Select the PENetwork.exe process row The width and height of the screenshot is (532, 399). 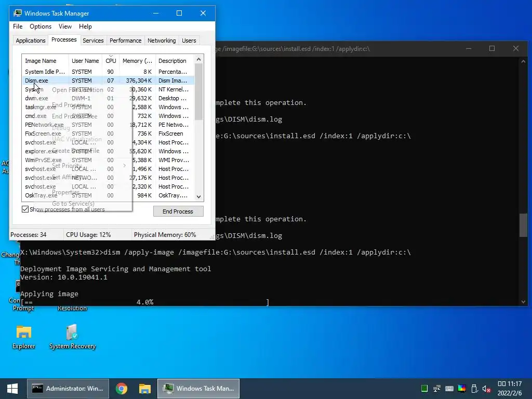coord(108,125)
